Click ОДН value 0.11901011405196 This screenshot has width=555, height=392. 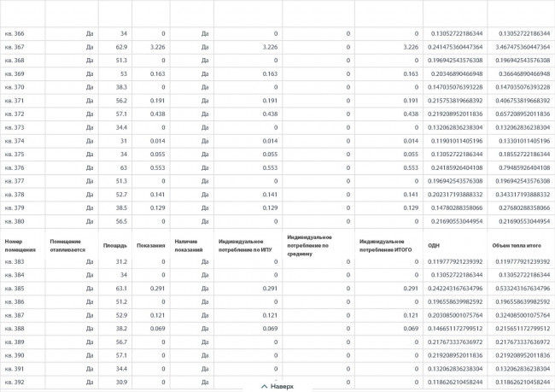pos(457,141)
